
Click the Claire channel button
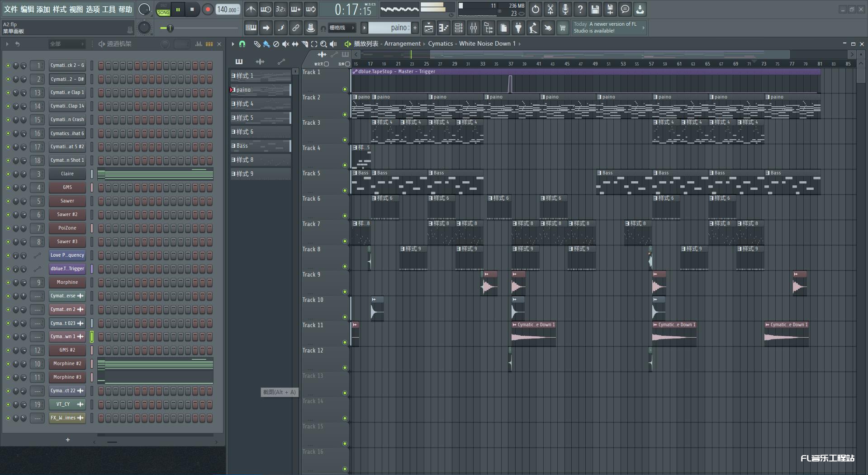pos(67,174)
